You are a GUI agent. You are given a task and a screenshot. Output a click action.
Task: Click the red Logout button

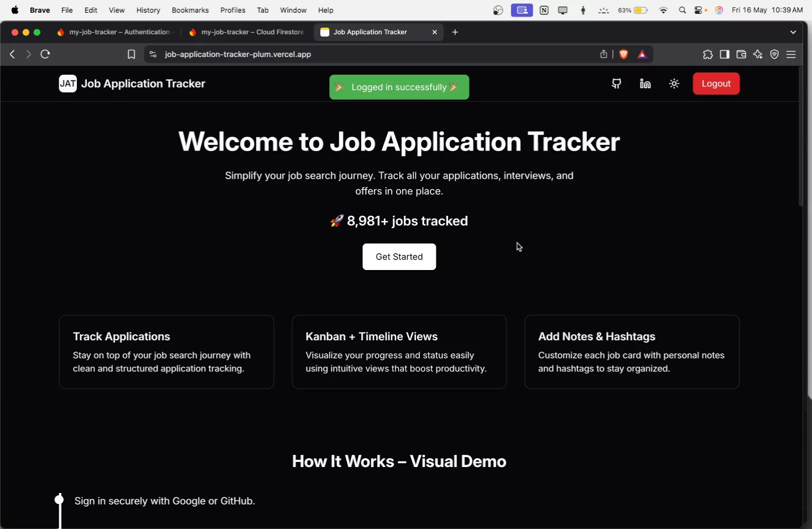click(x=716, y=84)
